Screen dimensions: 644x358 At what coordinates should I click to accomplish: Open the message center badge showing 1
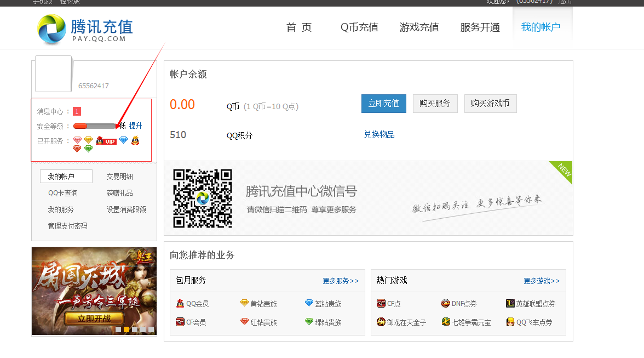click(x=77, y=111)
